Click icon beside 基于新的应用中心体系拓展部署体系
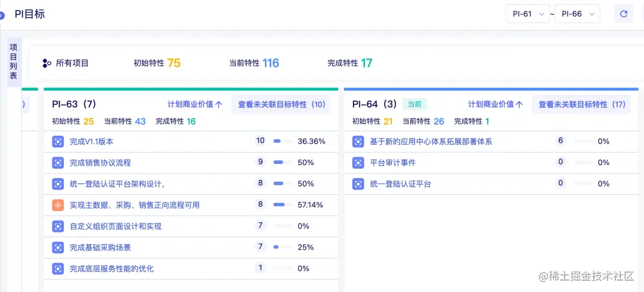 tap(358, 142)
